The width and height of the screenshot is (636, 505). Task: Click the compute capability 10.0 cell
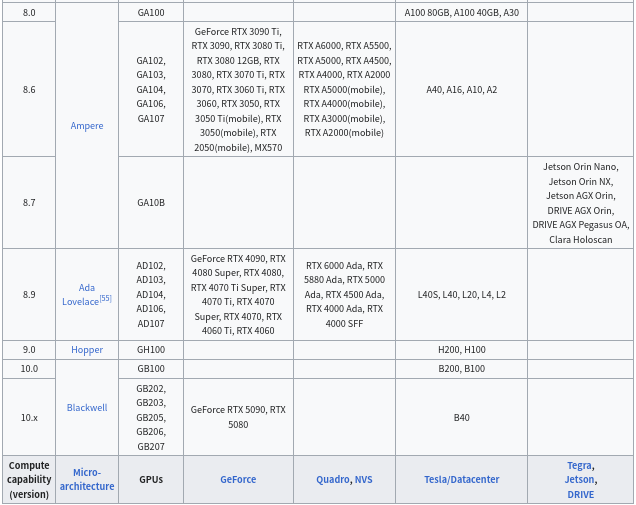[29, 369]
